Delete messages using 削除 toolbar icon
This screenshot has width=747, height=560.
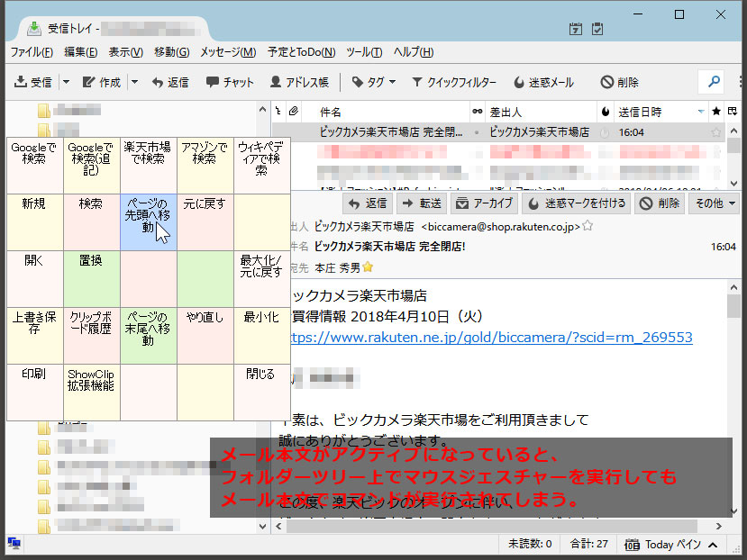(619, 82)
